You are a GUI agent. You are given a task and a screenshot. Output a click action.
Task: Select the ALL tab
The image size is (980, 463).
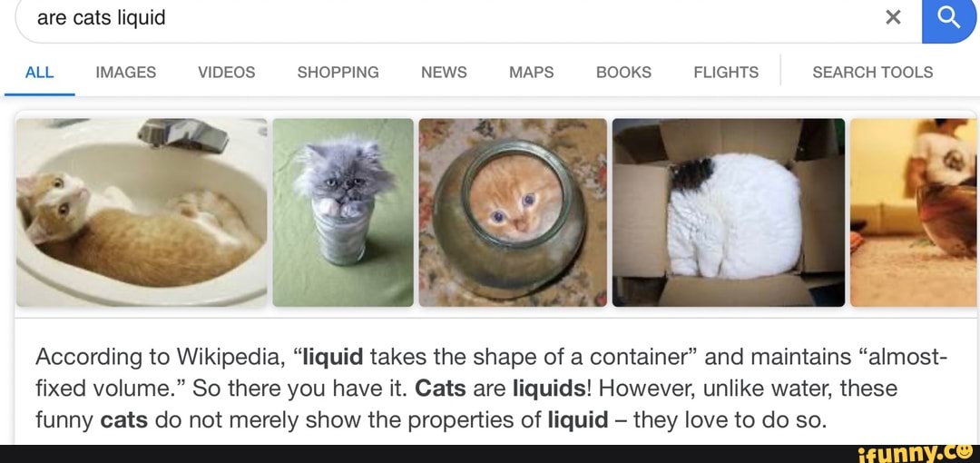[x=39, y=73]
